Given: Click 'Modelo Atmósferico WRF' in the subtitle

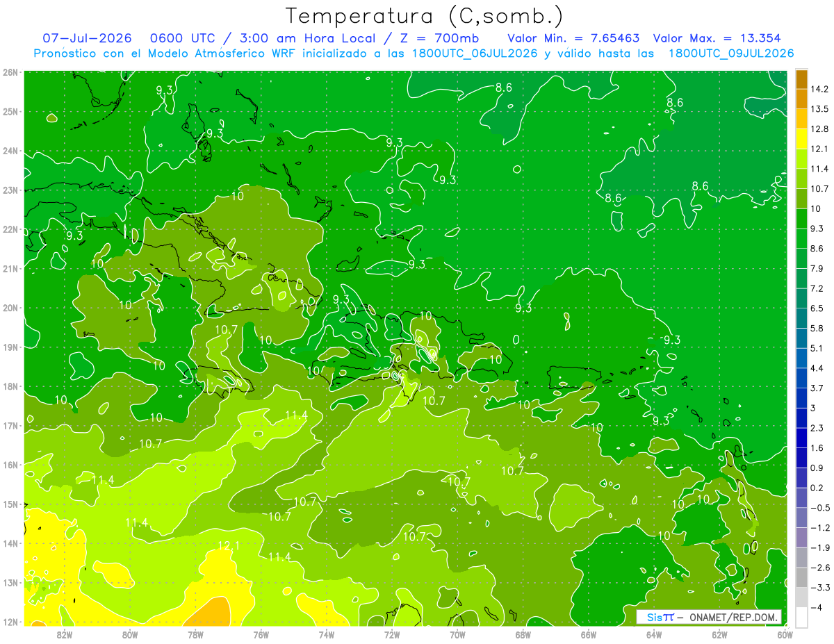Looking at the screenshot, I should 220,53.
